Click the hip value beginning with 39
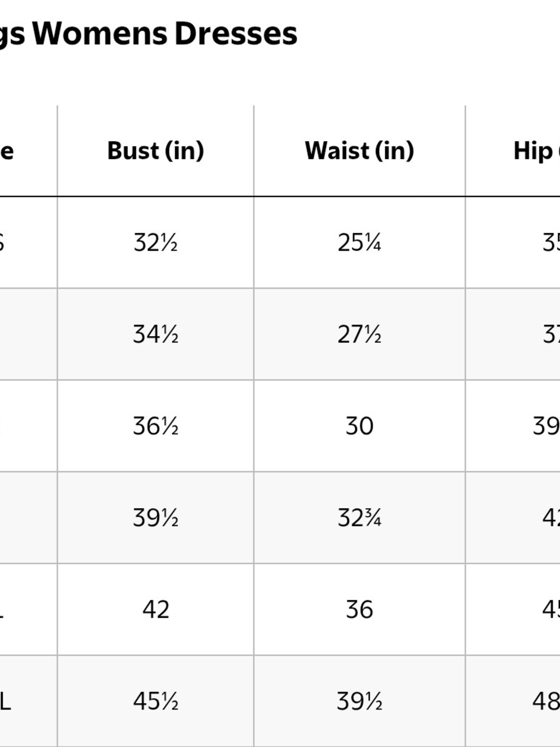The height and width of the screenshot is (747, 560). click(546, 426)
